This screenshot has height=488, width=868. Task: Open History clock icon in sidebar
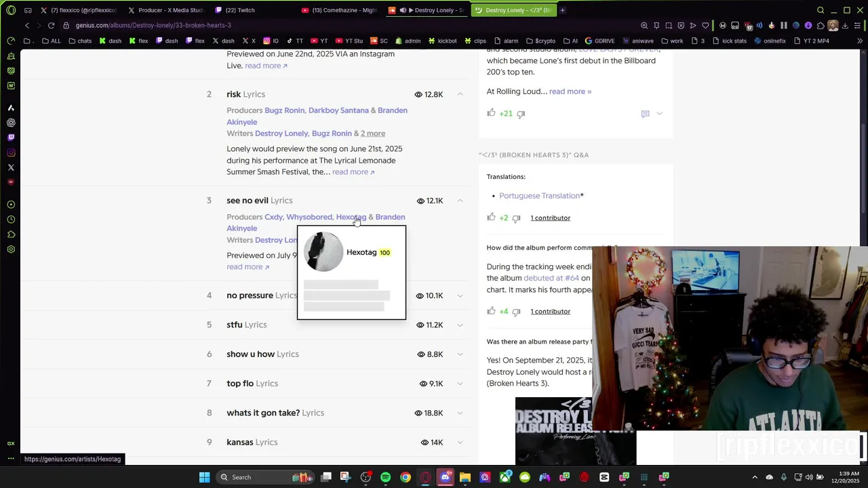click(11, 220)
